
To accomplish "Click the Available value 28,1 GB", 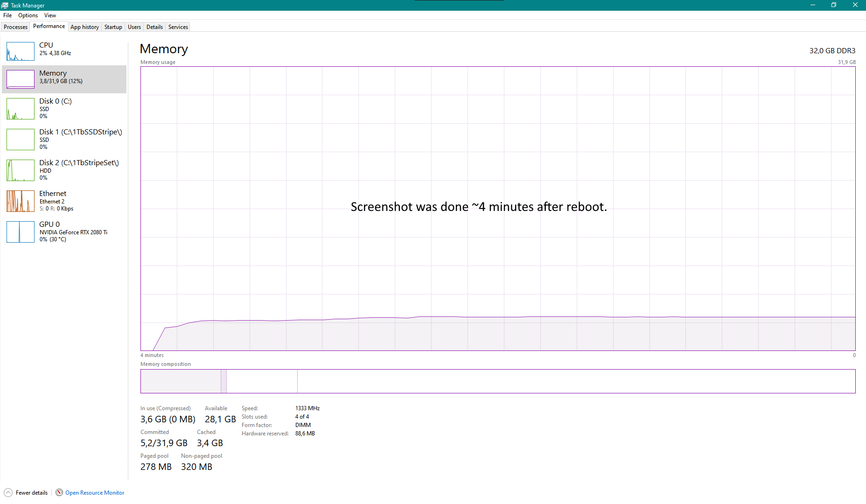I will 220,419.
